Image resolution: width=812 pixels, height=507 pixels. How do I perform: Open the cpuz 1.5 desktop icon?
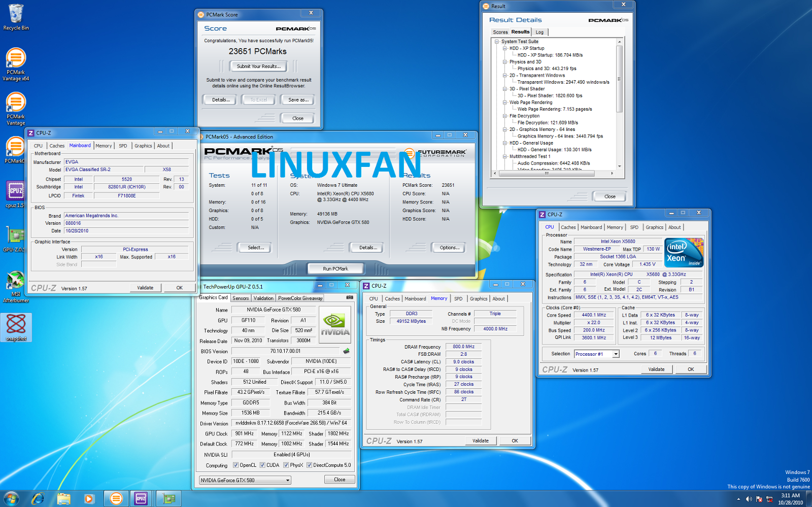(x=15, y=195)
